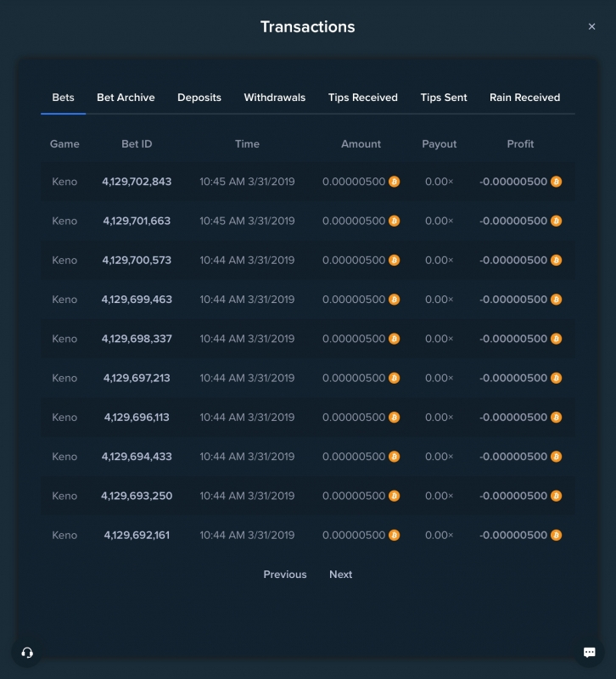Switch to the Bet Archive tab
The image size is (616, 679).
[126, 98]
